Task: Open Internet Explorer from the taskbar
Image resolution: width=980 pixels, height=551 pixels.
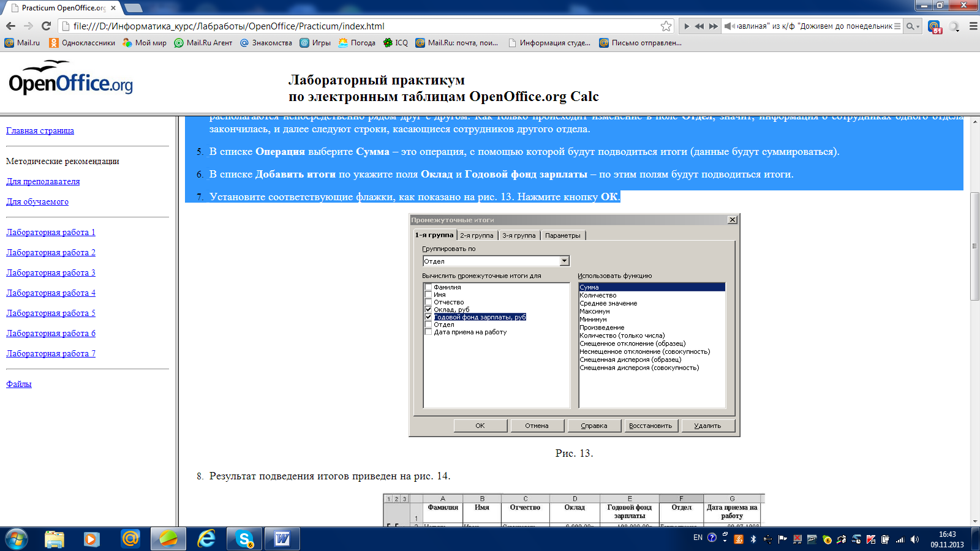Action: (206, 539)
